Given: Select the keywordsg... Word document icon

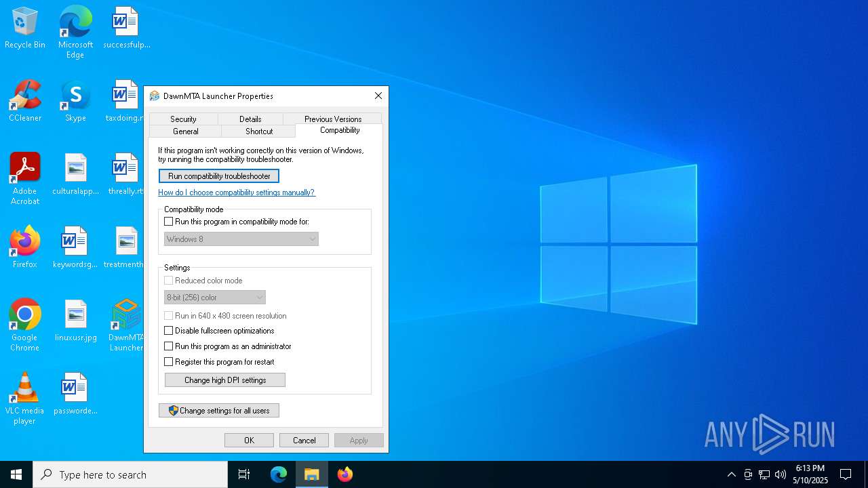Looking at the screenshot, I should 75,248.
